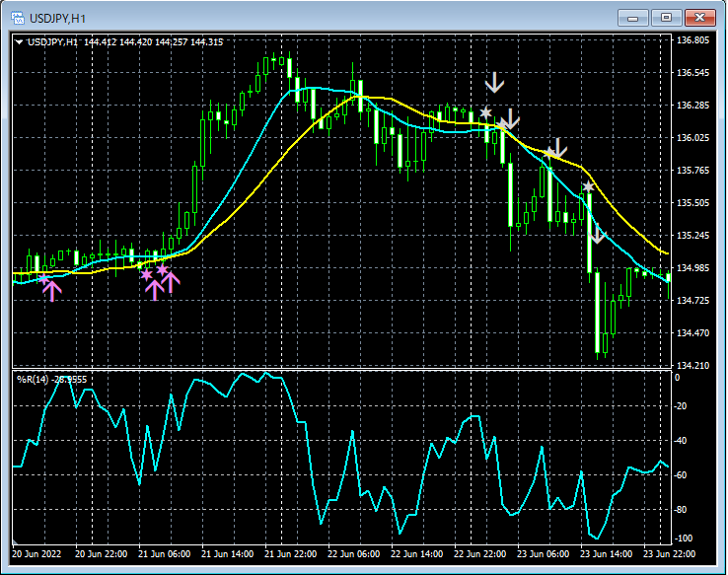Click the -40 level on the %R scale
The height and width of the screenshot is (575, 728).
[x=681, y=441]
